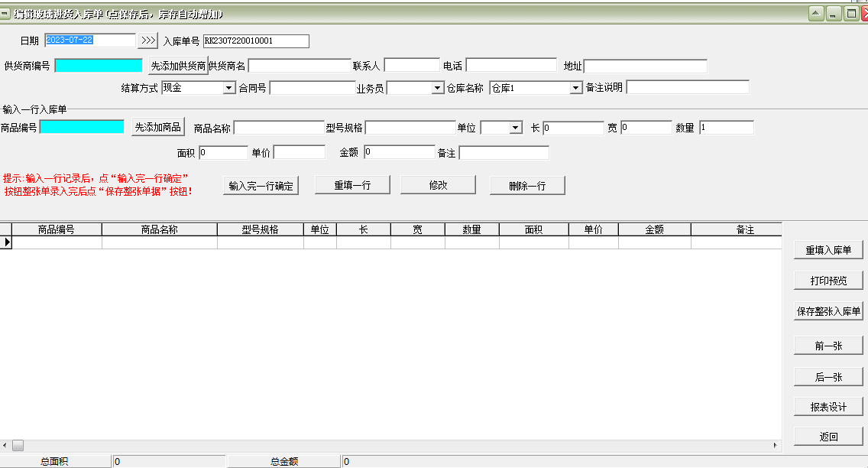Click the 先添加商品 add product button
The height and width of the screenshot is (468, 868).
[x=157, y=127]
